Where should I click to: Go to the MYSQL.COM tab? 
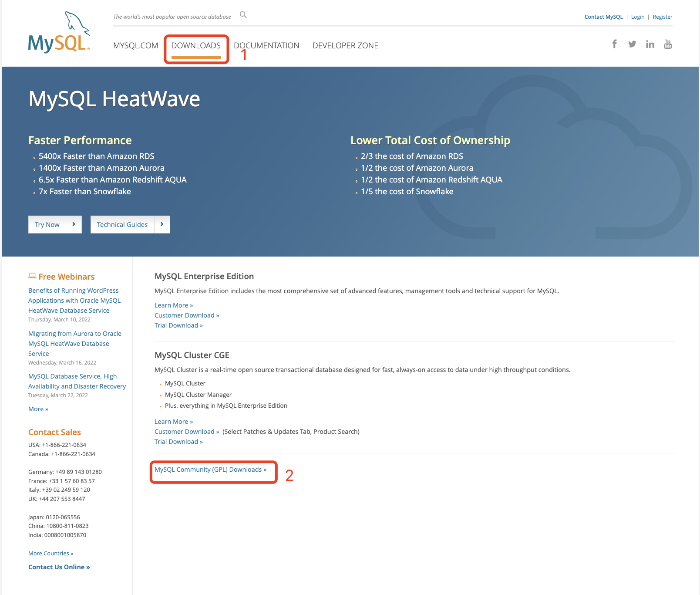[135, 45]
